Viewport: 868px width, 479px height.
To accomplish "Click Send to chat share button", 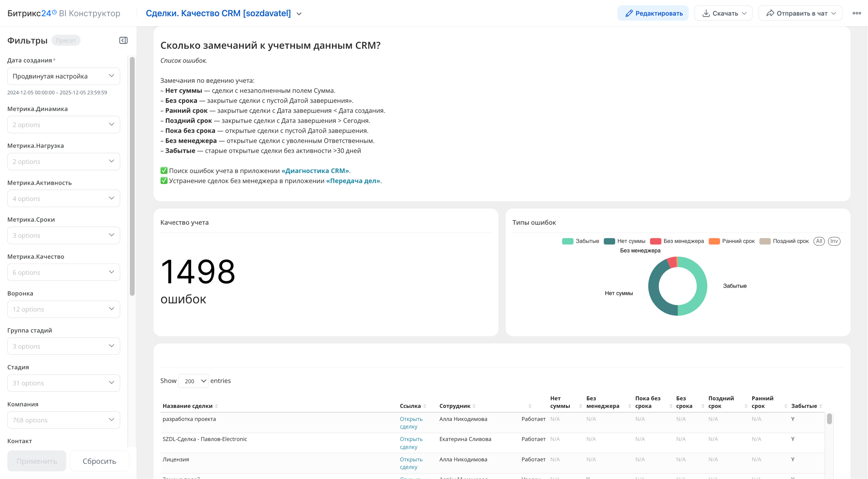I will click(x=800, y=13).
